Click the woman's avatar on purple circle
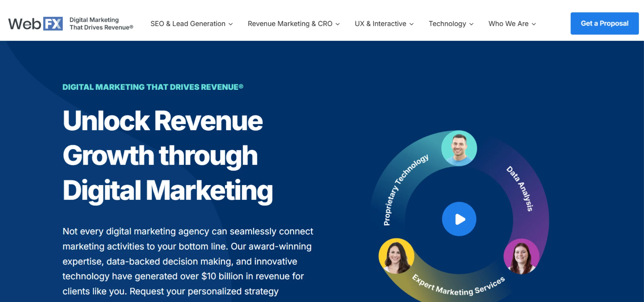644x302 pixels. (521, 256)
